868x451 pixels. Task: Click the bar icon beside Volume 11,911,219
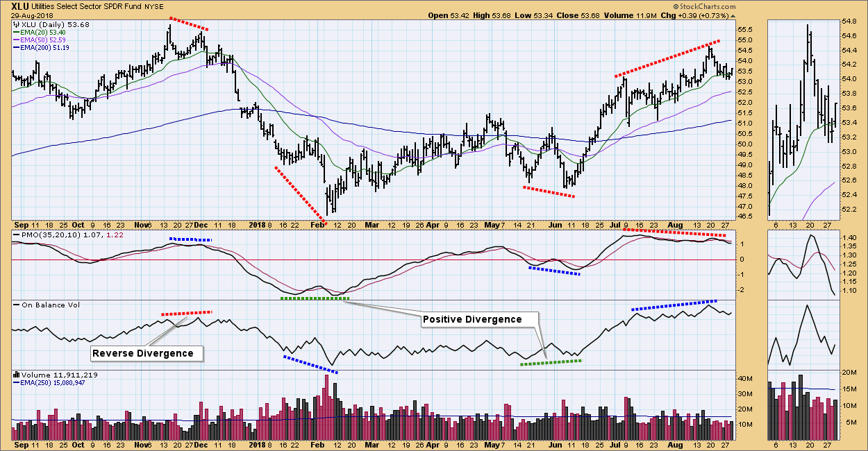[x=17, y=375]
